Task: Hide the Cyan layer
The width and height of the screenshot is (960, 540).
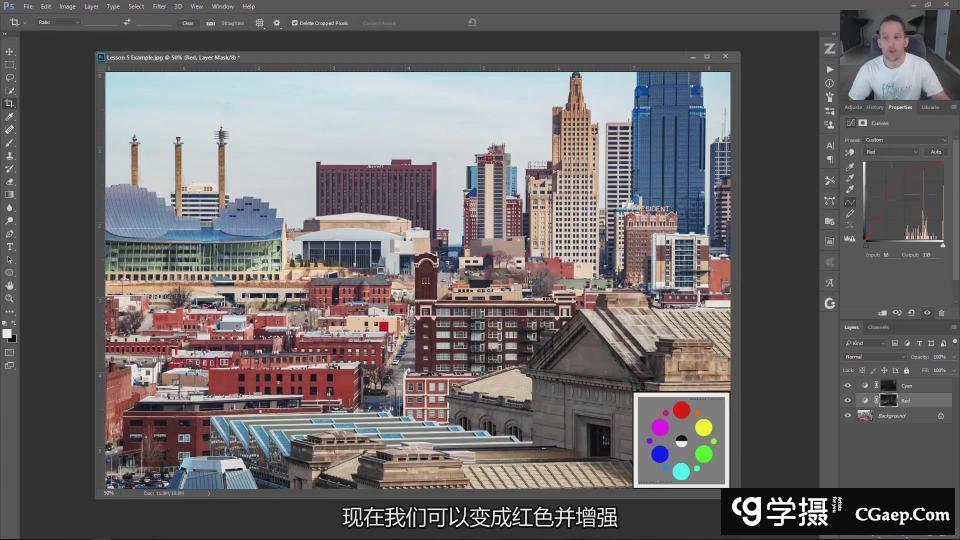Action: click(848, 385)
